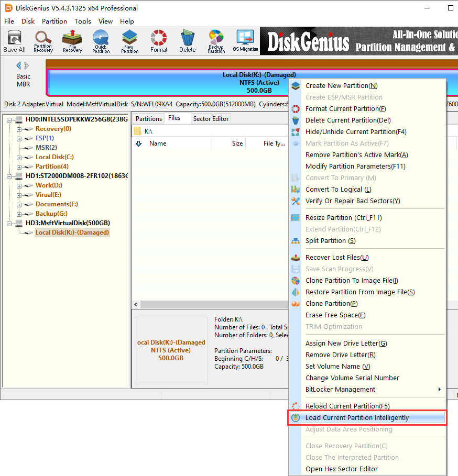Click the Format toolbar icon
The image size is (458, 476).
pyautogui.click(x=159, y=41)
